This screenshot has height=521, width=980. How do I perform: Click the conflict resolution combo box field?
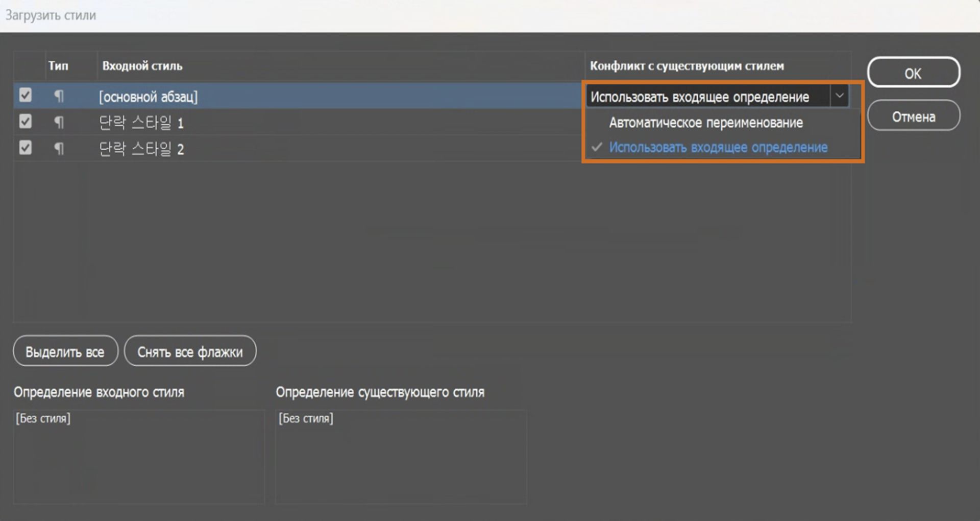point(707,97)
